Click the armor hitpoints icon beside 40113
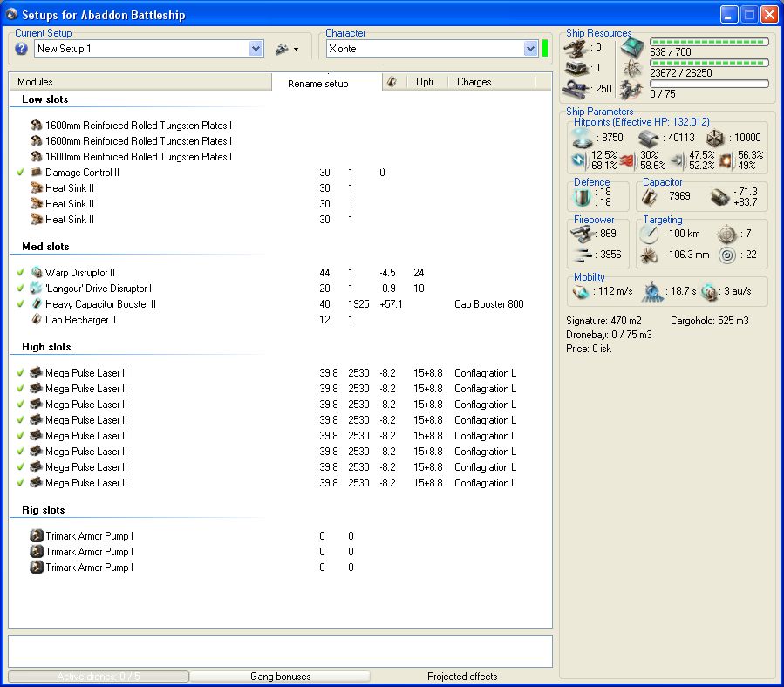 point(649,138)
